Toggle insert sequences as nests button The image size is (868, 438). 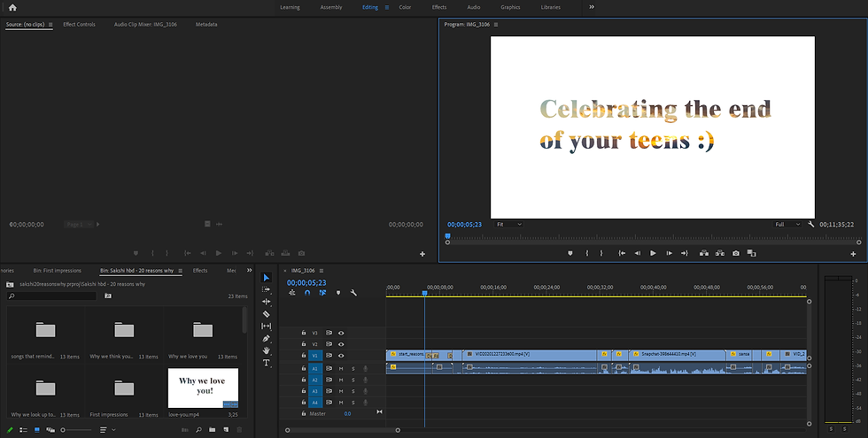click(291, 293)
